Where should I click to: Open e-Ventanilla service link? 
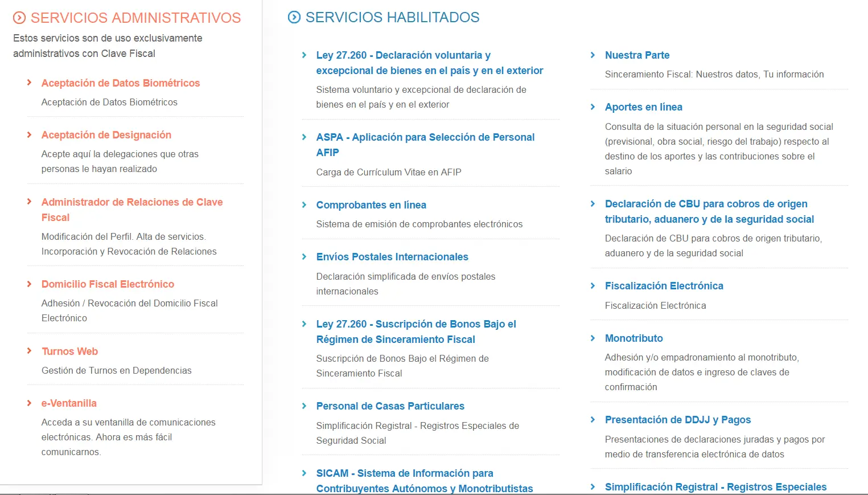pos(69,403)
